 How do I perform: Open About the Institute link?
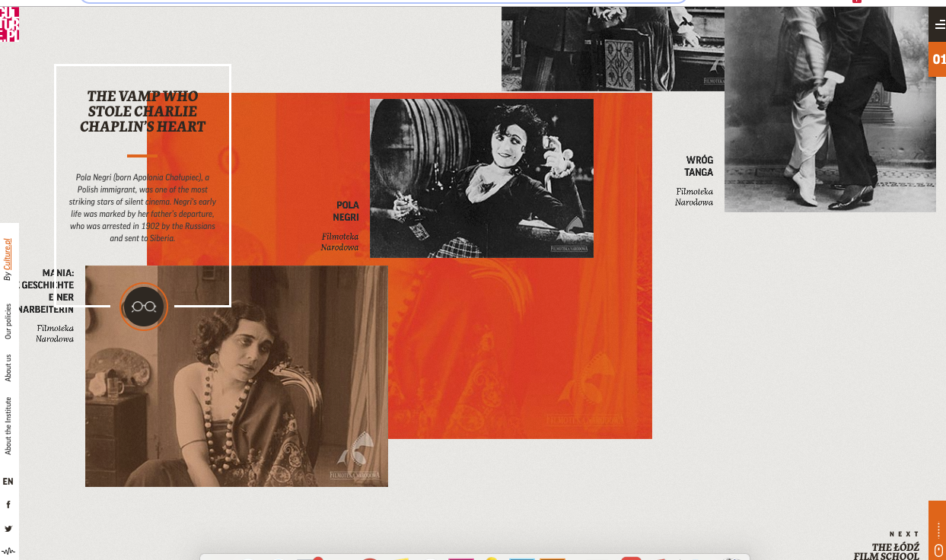[x=8, y=426]
